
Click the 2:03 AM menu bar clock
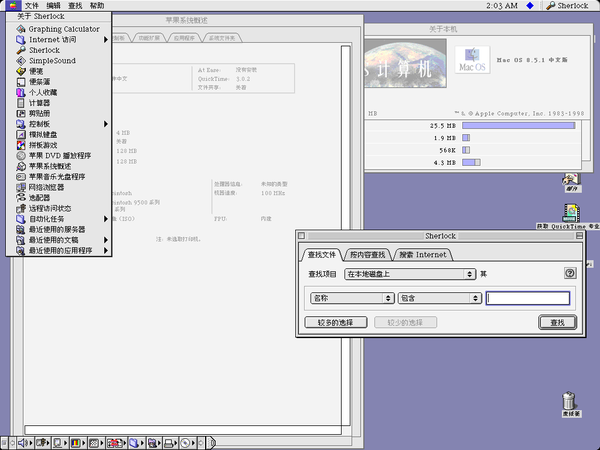pos(502,5)
